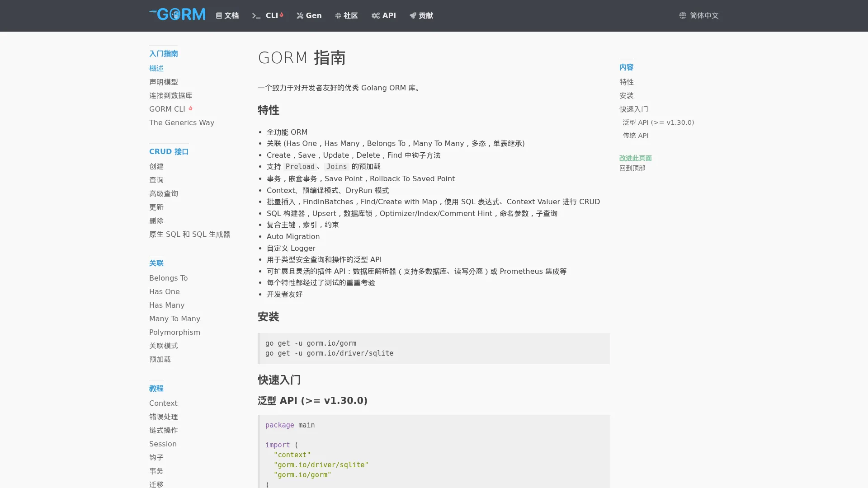Viewport: 868px width, 488px height.
Task: Open 预加载 sidebar page
Action: [x=160, y=359]
